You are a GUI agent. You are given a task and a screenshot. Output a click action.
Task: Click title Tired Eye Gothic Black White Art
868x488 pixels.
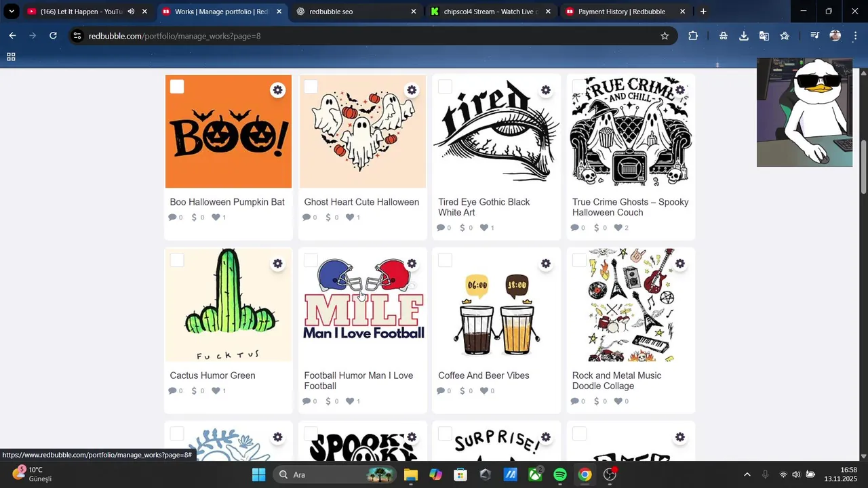pos(484,207)
